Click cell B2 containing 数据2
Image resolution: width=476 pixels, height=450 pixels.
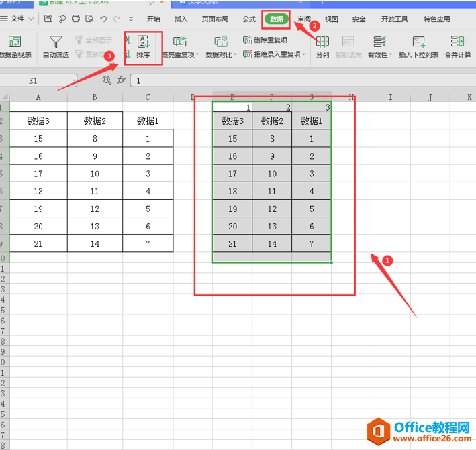coord(95,121)
